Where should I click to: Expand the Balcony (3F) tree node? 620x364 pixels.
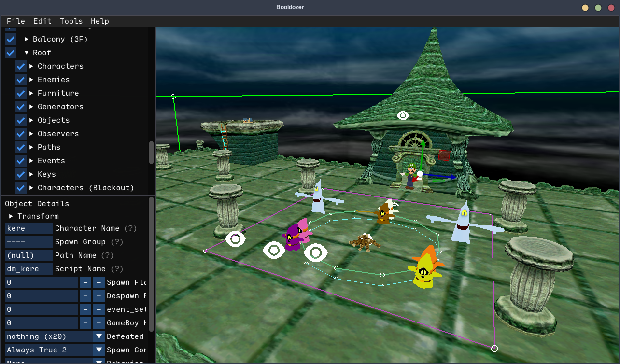point(27,39)
